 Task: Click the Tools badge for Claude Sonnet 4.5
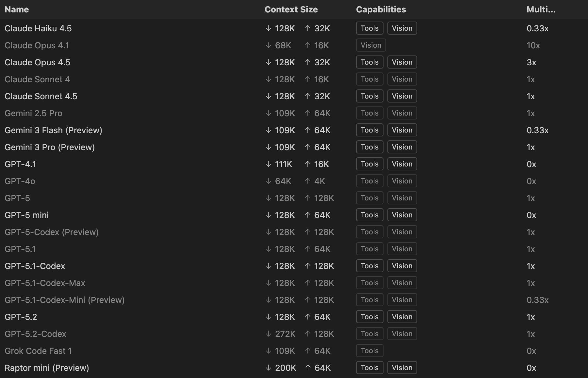(x=369, y=96)
